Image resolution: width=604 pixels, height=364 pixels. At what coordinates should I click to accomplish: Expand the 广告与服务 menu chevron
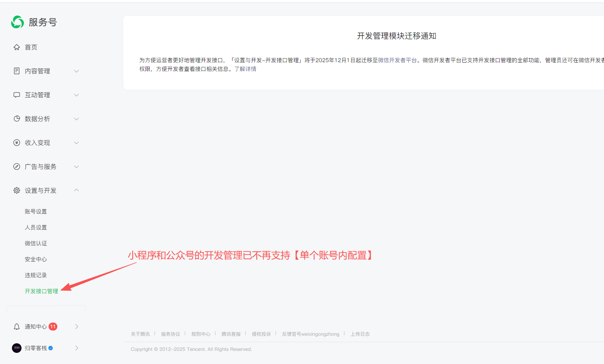[x=76, y=166]
